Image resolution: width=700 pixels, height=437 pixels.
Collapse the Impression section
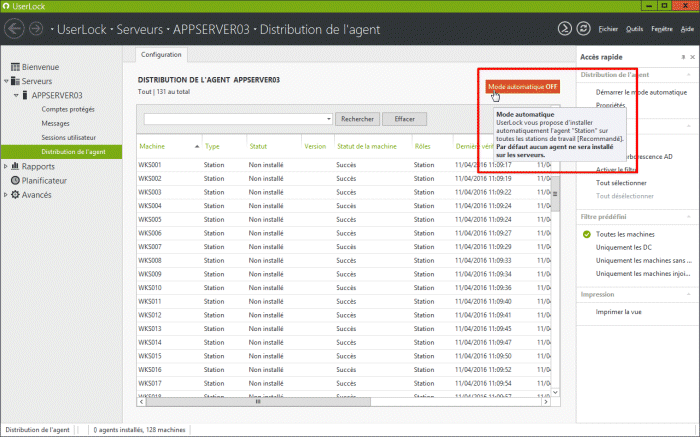click(x=688, y=295)
